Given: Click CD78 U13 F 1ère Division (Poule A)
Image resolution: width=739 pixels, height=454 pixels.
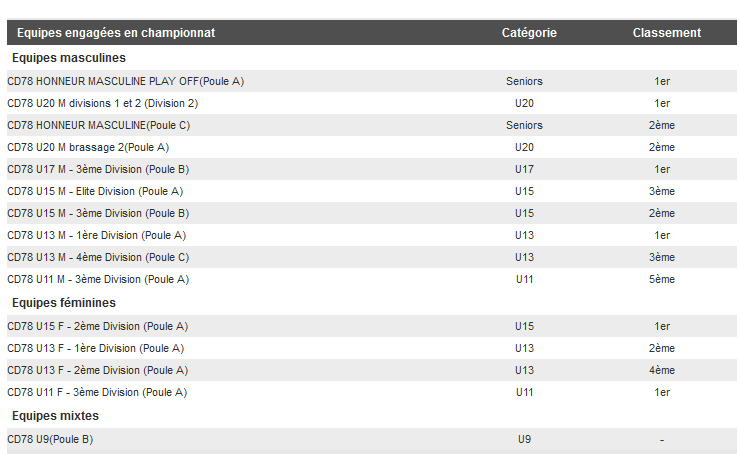Looking at the screenshot, I should pos(95,348).
